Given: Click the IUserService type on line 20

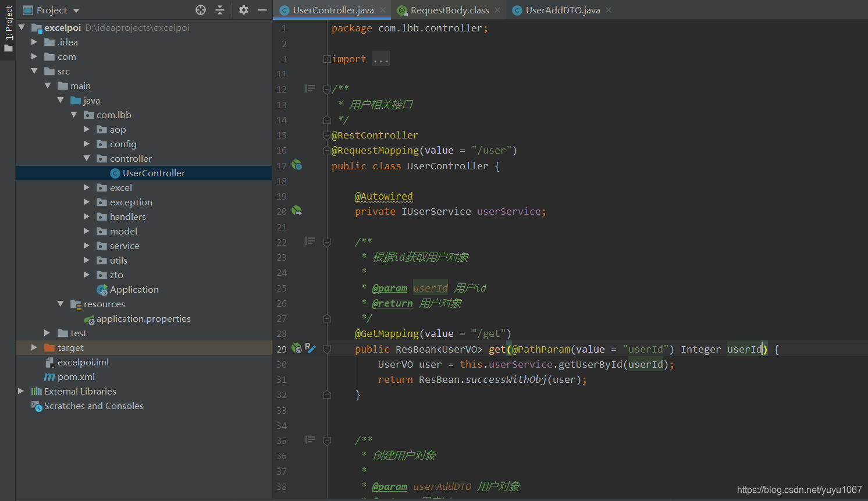Looking at the screenshot, I should coord(436,211).
